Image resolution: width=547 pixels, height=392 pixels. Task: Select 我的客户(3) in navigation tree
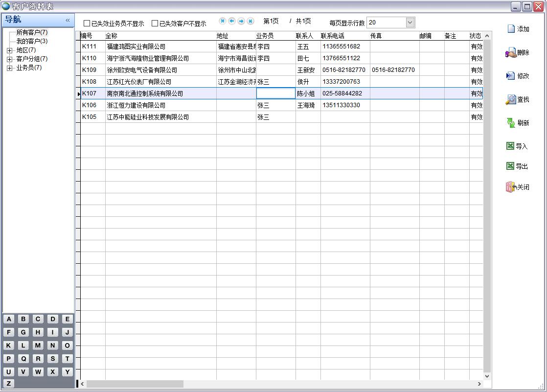pyautogui.click(x=32, y=41)
